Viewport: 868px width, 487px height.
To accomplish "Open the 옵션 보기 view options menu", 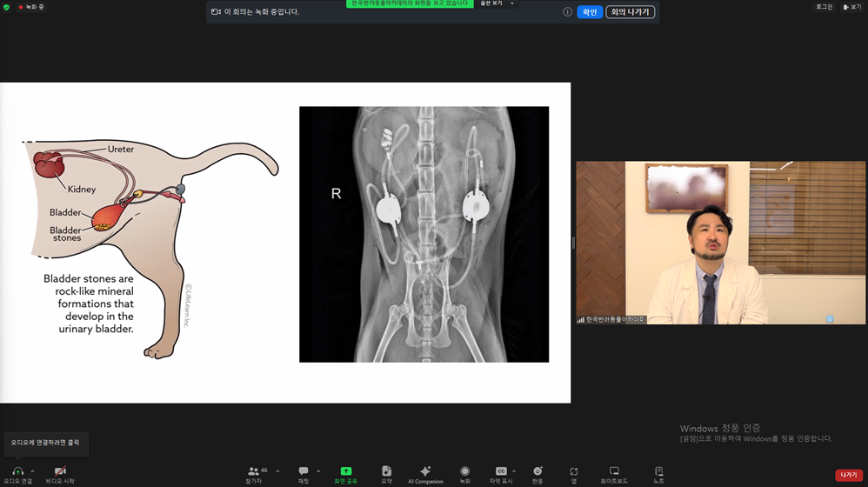I will (497, 3).
